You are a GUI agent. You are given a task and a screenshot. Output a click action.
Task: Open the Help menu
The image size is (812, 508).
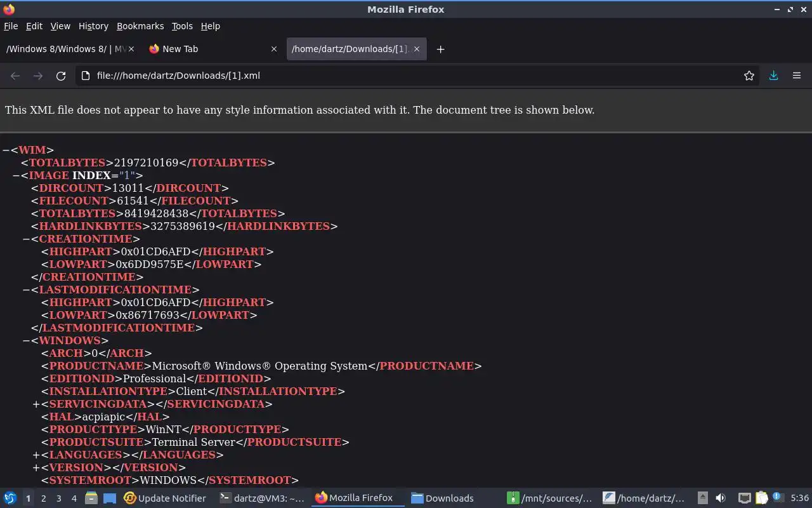[x=211, y=26]
